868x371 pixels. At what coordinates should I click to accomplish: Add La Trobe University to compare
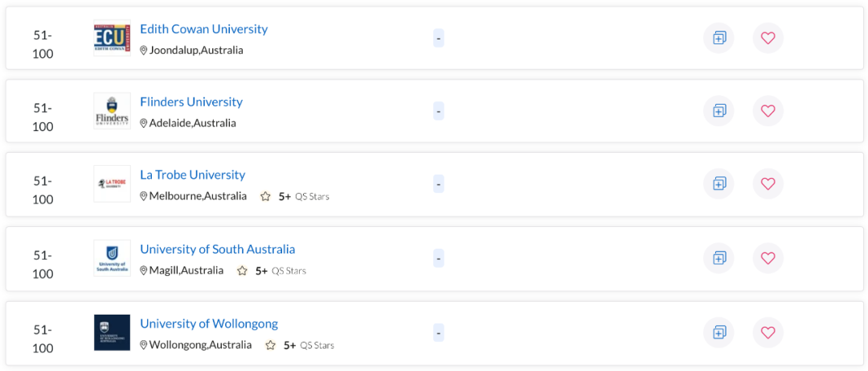(719, 183)
